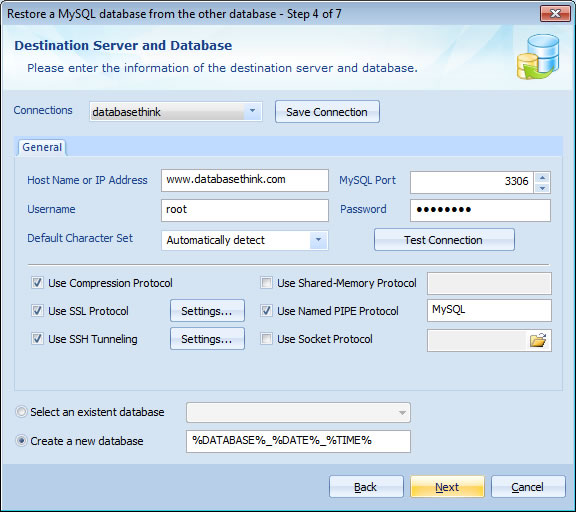
Task: Open the existent database dropdown
Action: click(x=402, y=413)
